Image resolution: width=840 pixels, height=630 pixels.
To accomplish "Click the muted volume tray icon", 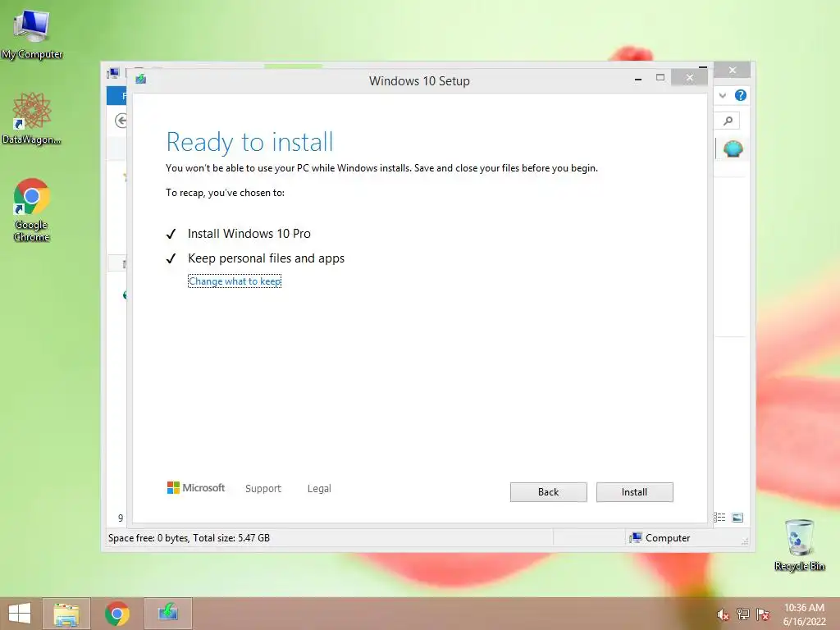I will click(723, 614).
